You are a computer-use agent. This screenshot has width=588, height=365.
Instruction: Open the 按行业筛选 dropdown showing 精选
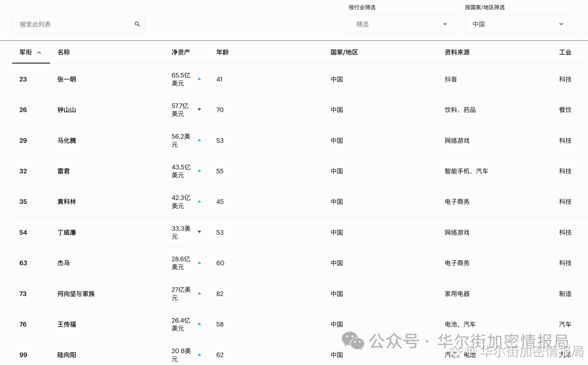click(402, 24)
